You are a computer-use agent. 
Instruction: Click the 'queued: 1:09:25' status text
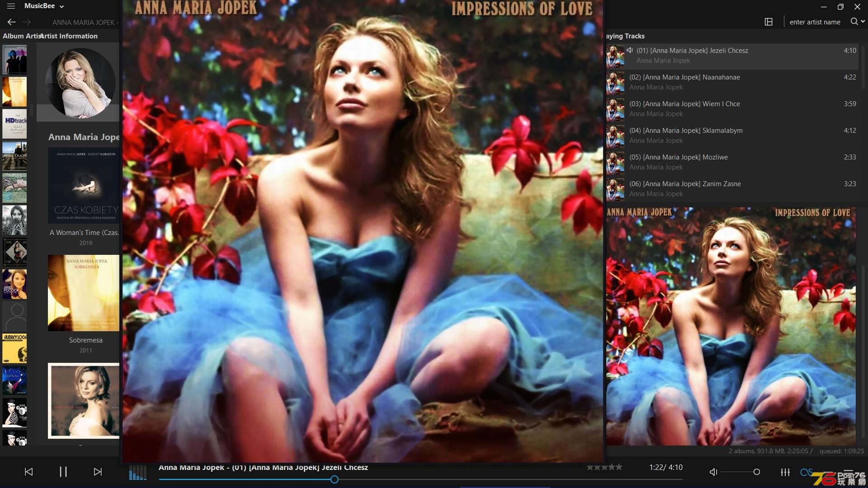coord(841,451)
